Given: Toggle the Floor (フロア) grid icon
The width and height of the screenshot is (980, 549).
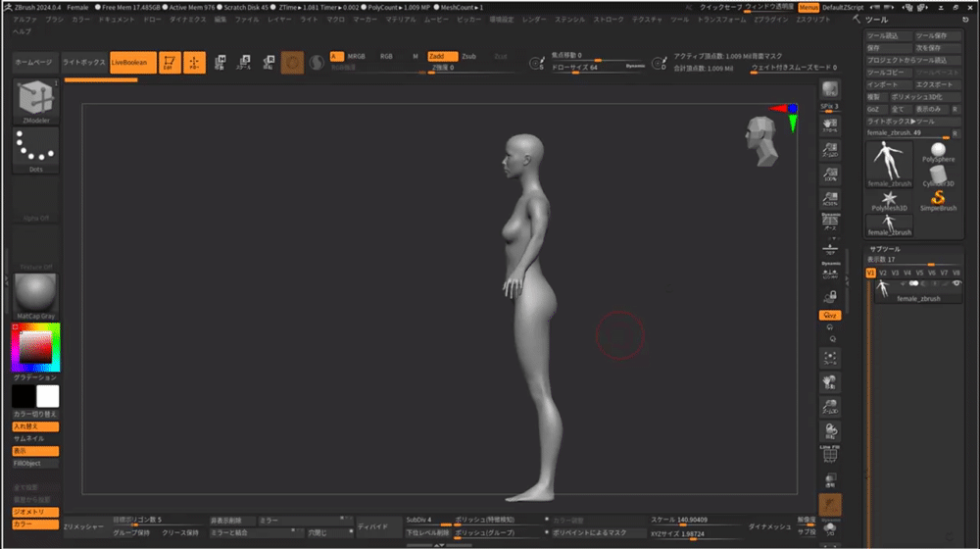Looking at the screenshot, I should 830,249.
